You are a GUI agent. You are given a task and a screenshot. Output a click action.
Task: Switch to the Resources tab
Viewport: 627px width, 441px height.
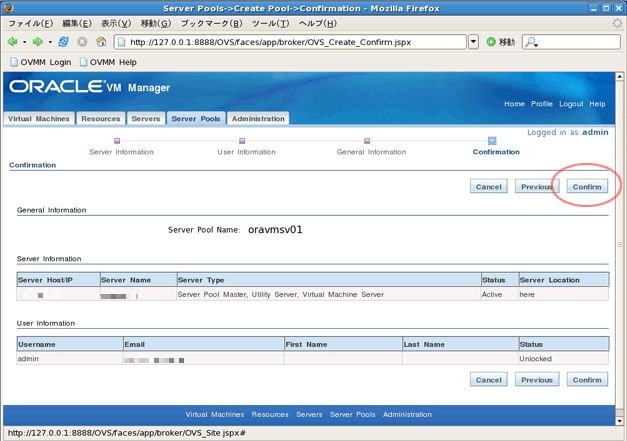100,119
